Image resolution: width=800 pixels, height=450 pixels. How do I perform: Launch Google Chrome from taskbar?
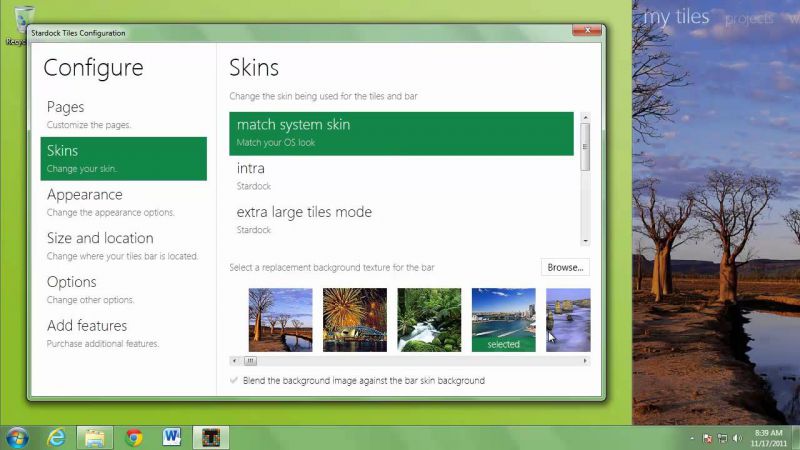click(x=134, y=438)
